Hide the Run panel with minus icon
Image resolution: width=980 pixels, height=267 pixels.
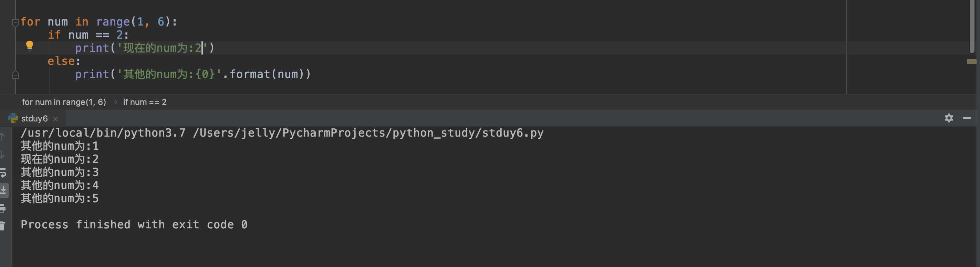pyautogui.click(x=967, y=118)
